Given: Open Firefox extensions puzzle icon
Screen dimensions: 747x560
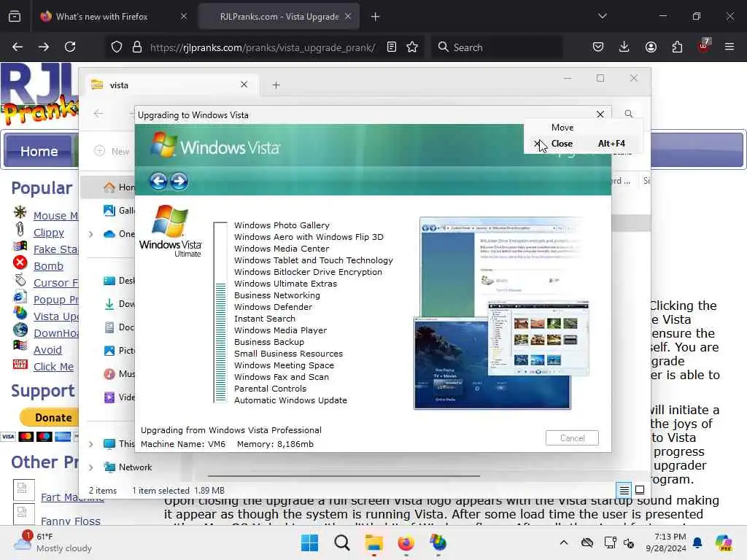Looking at the screenshot, I should [x=677, y=47].
